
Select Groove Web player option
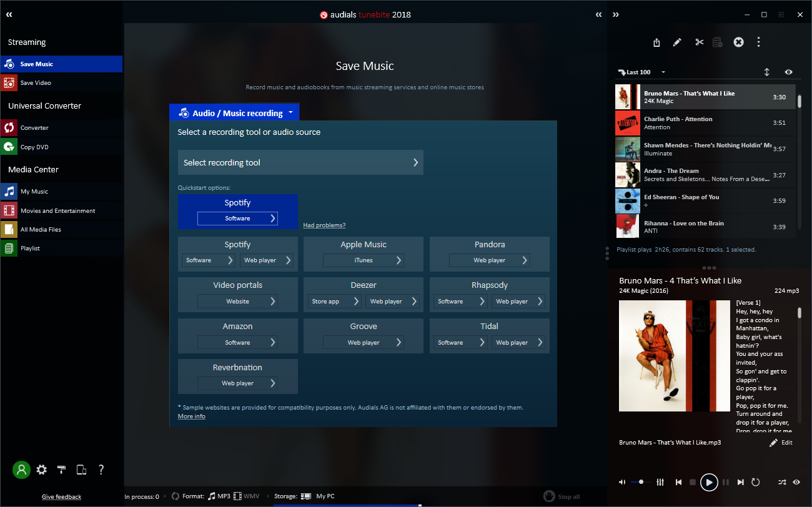pos(364,343)
